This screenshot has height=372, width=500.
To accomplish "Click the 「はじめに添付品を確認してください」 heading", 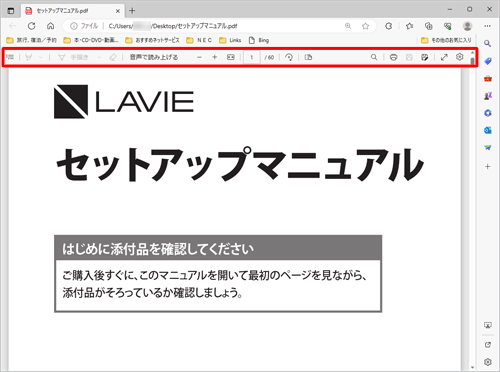I will (x=158, y=249).
